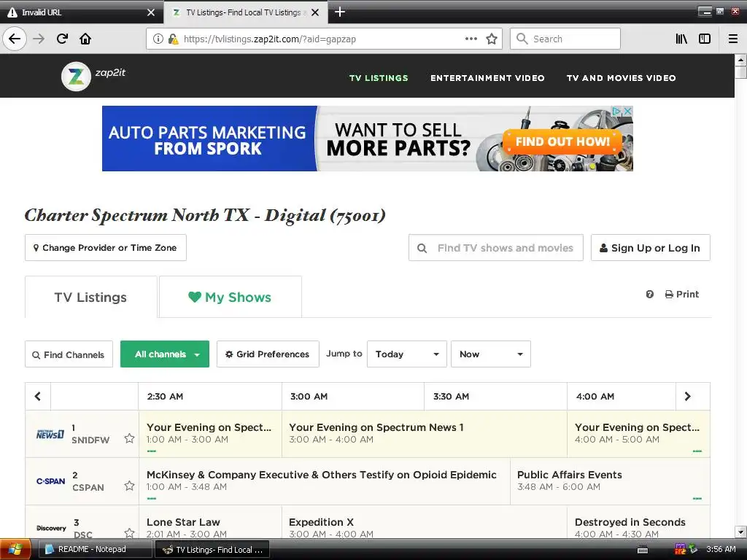The image size is (747, 560).
Task: Click the Discovery channel logo
Action: coord(51,528)
